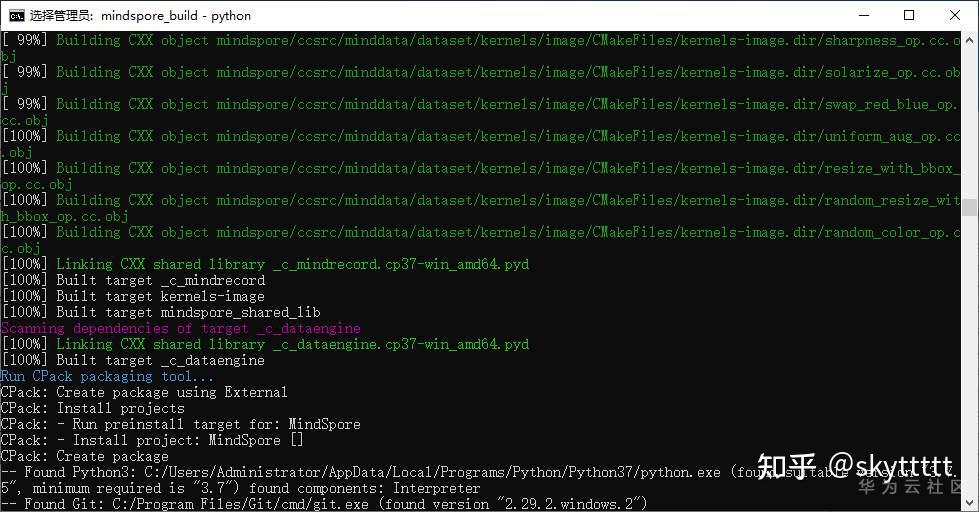979x512 pixels.
Task: Click the line Built target _c_dataengine
Action: pyautogui.click(x=134, y=360)
